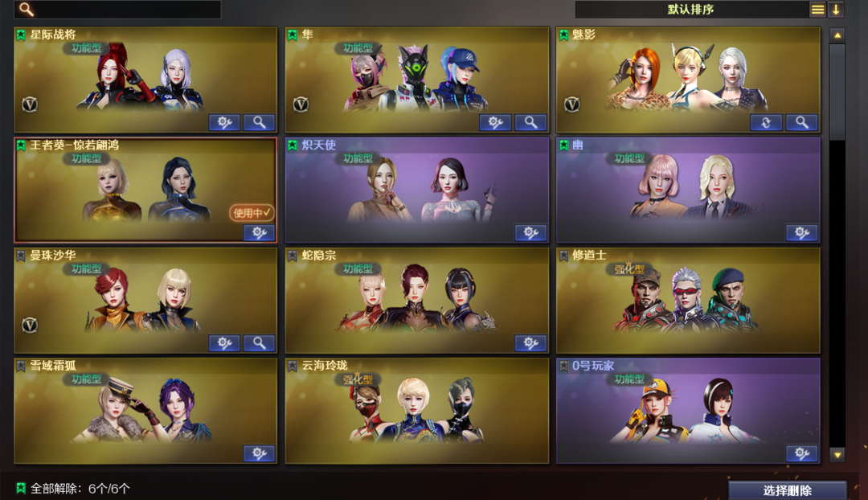Open gear settings on 0号玩家 card

coord(801,453)
